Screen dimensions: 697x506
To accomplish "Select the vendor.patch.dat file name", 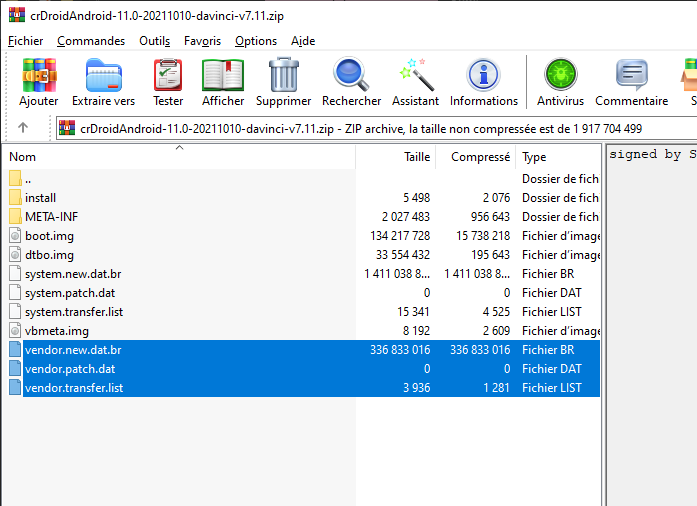I will (70, 369).
